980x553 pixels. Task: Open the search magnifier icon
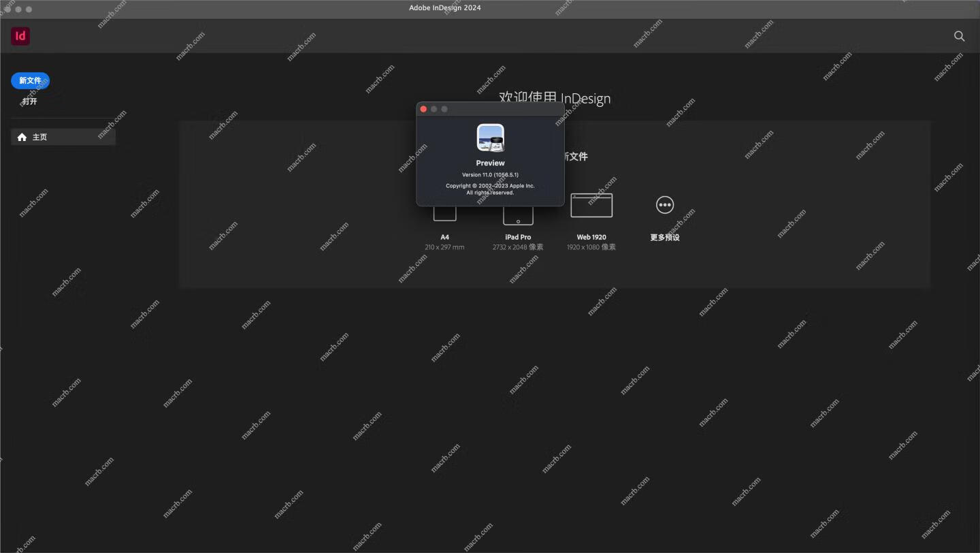[x=959, y=36]
